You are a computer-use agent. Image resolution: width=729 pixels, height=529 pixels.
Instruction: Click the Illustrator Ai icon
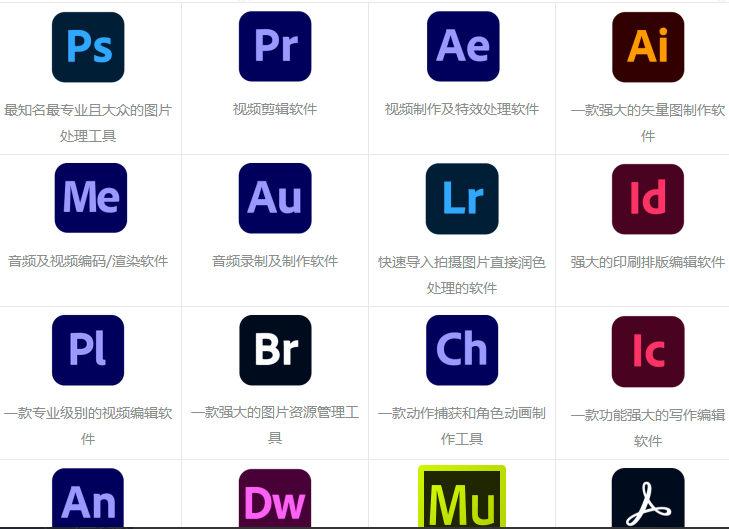tap(648, 47)
